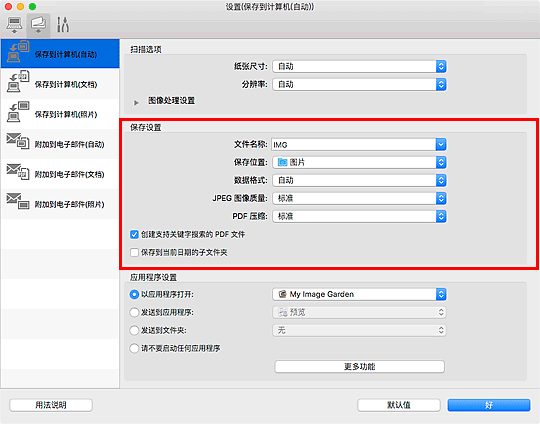This screenshot has width=540, height=424.
Task: Uncheck 创建支持关键字搜索的 PDF 文件
Action: [x=134, y=235]
